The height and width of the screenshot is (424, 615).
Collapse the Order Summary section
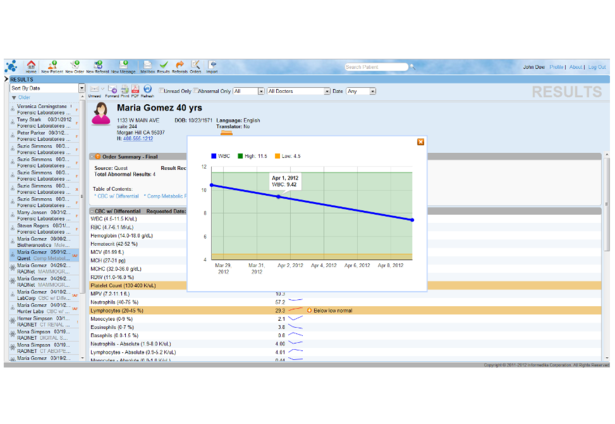pos(93,156)
